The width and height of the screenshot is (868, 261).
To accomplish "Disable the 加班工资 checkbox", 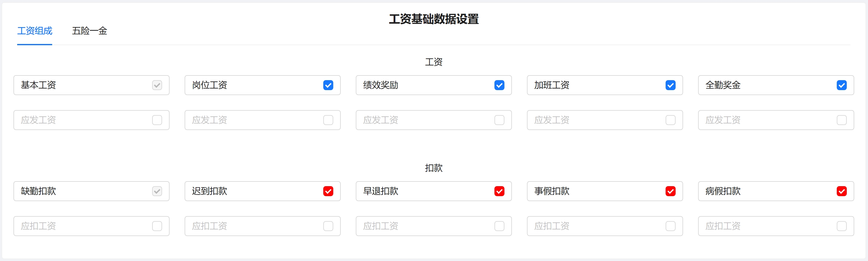I will click(x=670, y=85).
